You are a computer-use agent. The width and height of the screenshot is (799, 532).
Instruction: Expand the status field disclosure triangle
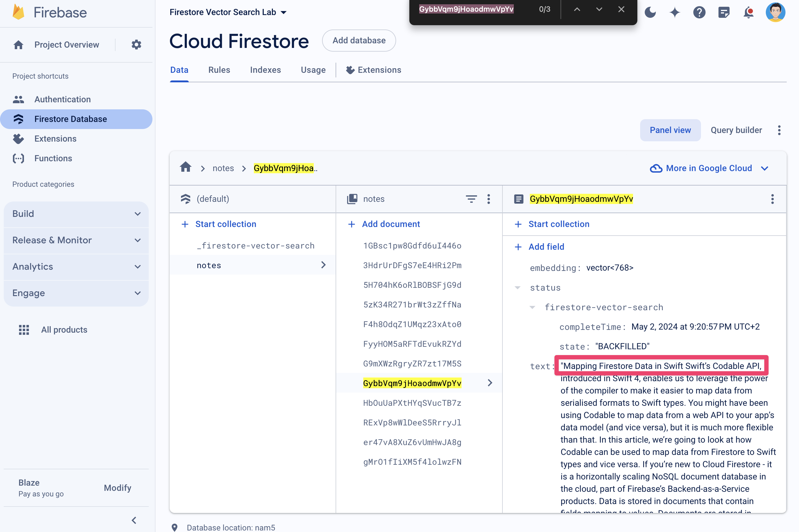click(x=516, y=287)
